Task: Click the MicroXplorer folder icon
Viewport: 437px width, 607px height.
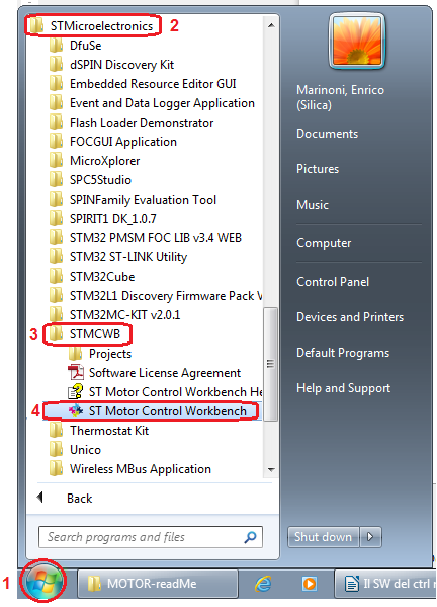Action: pos(57,161)
